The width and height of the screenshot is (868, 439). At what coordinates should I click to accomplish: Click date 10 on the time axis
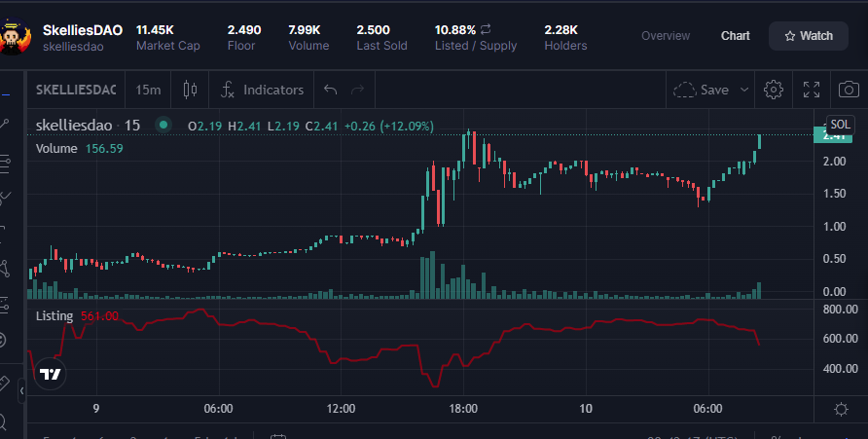pos(585,409)
